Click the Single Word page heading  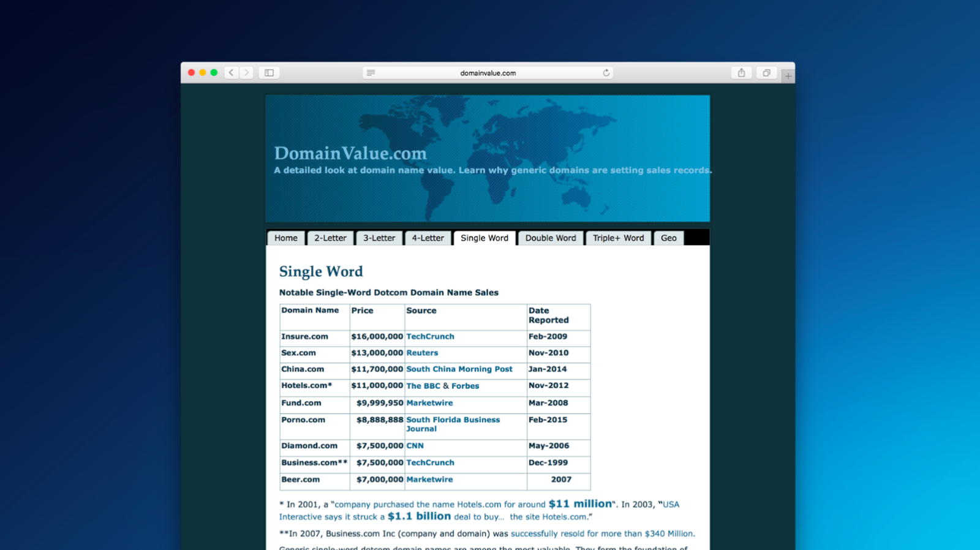321,271
